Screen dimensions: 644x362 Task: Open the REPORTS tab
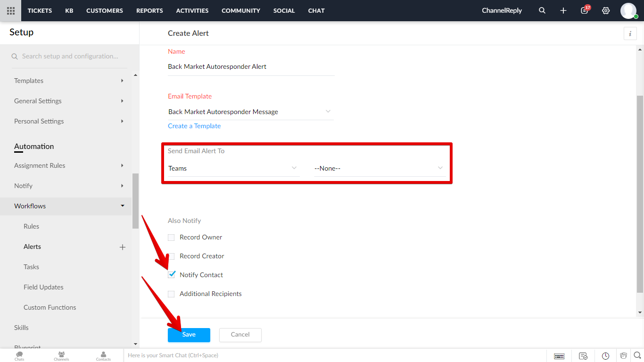149,10
